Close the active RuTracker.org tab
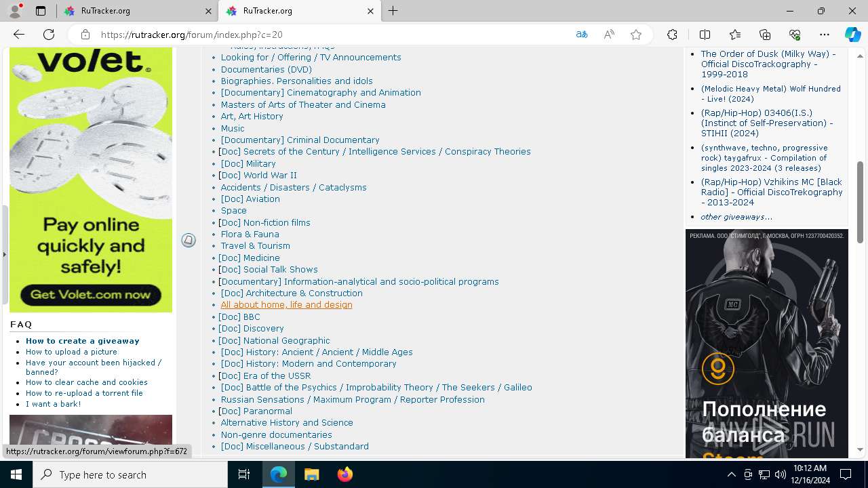Screen dimensions: 868x488 tap(370, 11)
